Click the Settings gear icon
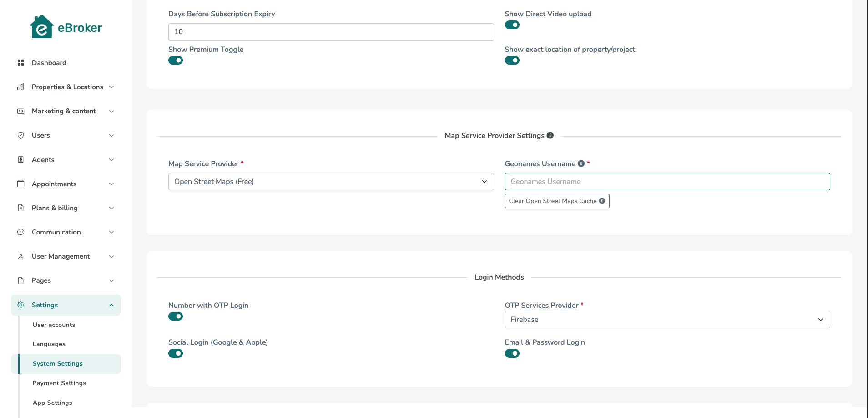The width and height of the screenshot is (868, 418). [x=20, y=305]
